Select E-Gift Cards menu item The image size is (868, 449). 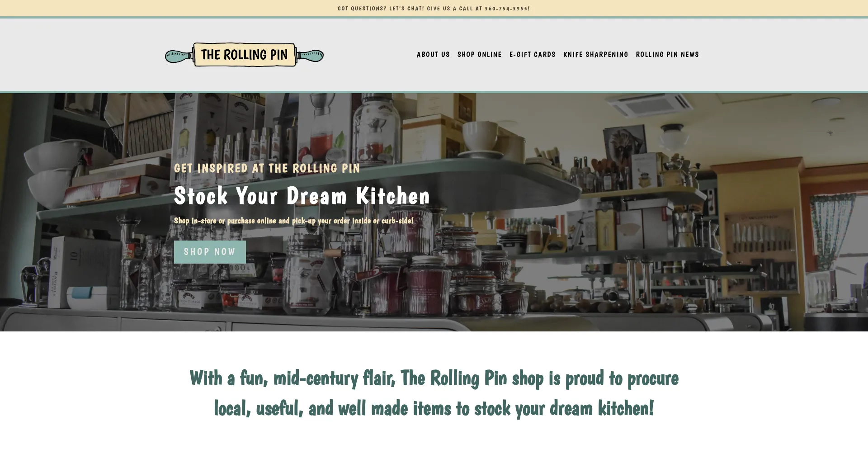(x=532, y=55)
